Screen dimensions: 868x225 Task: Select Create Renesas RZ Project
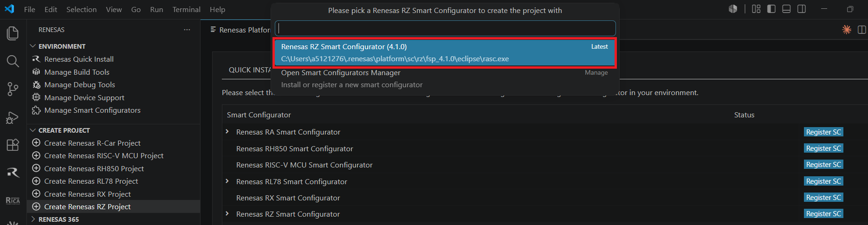point(114,206)
